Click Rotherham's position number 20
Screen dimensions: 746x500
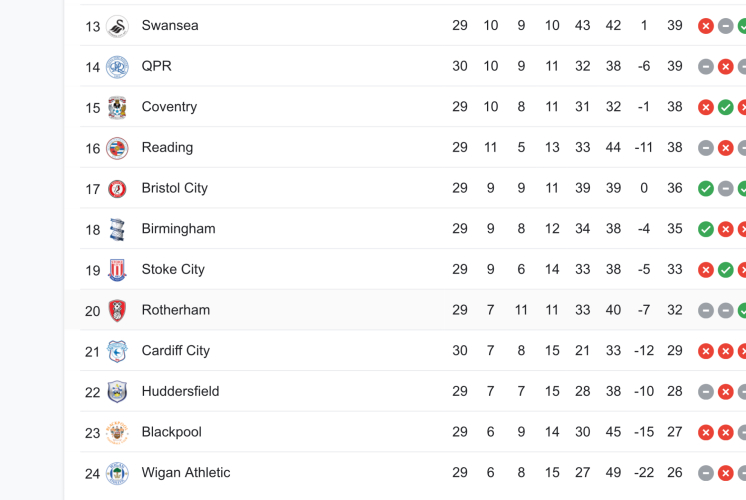pyautogui.click(x=92, y=311)
